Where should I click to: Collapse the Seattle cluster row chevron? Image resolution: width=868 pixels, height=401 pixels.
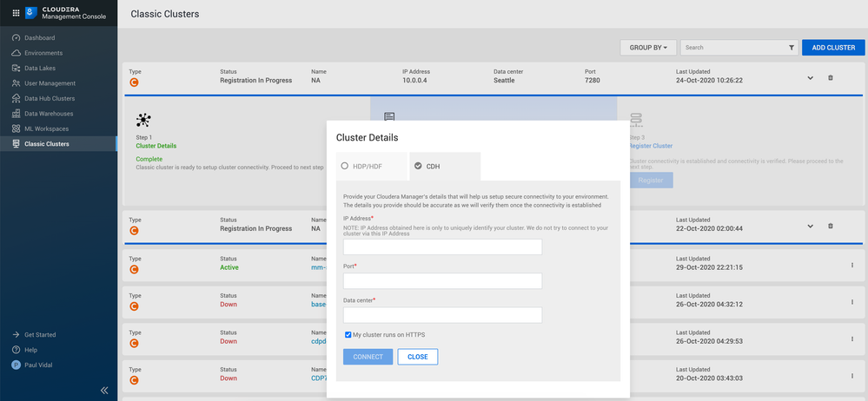(810, 77)
